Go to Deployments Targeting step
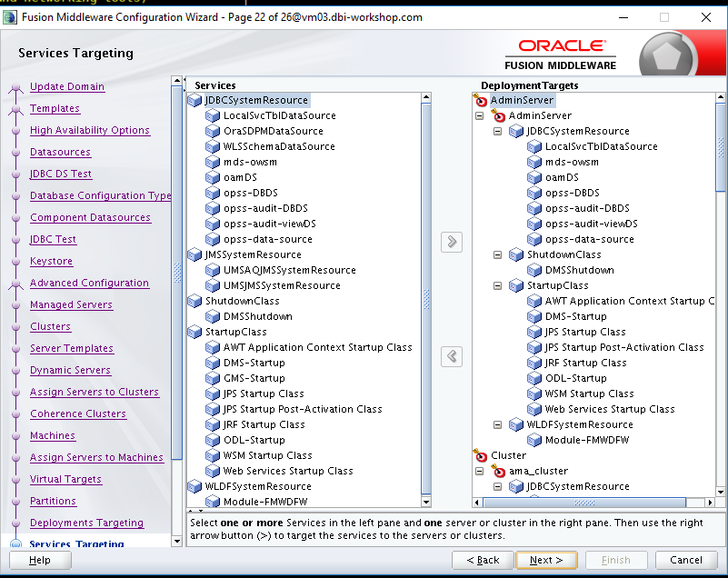Screen dimensions: 728x578 87,523
